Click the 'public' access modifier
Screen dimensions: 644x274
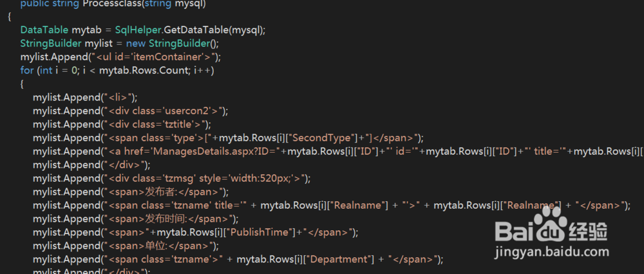pos(33,4)
